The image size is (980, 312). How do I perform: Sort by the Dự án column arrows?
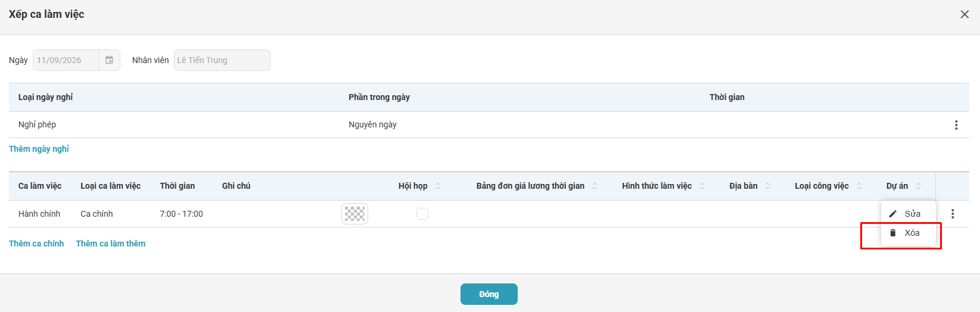[x=918, y=186]
